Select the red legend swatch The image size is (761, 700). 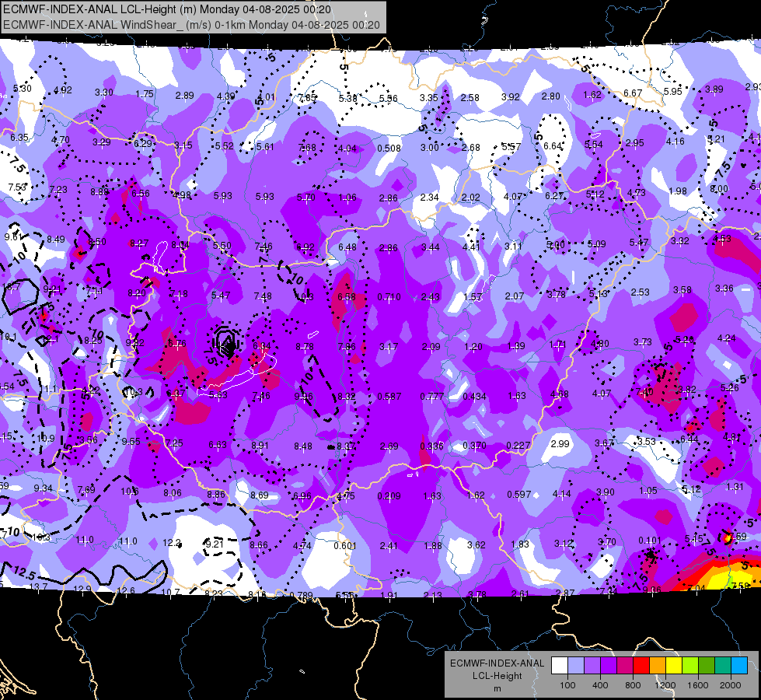click(x=641, y=666)
